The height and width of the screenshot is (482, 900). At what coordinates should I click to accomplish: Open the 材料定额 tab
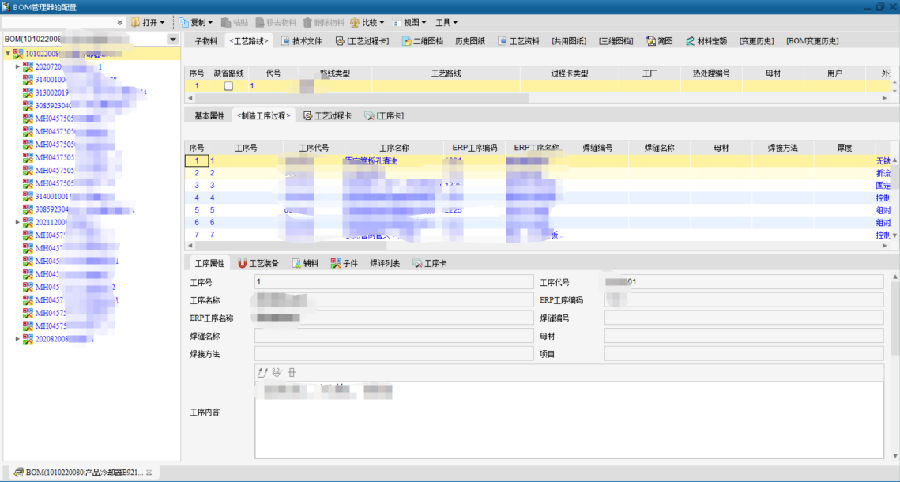pos(707,41)
